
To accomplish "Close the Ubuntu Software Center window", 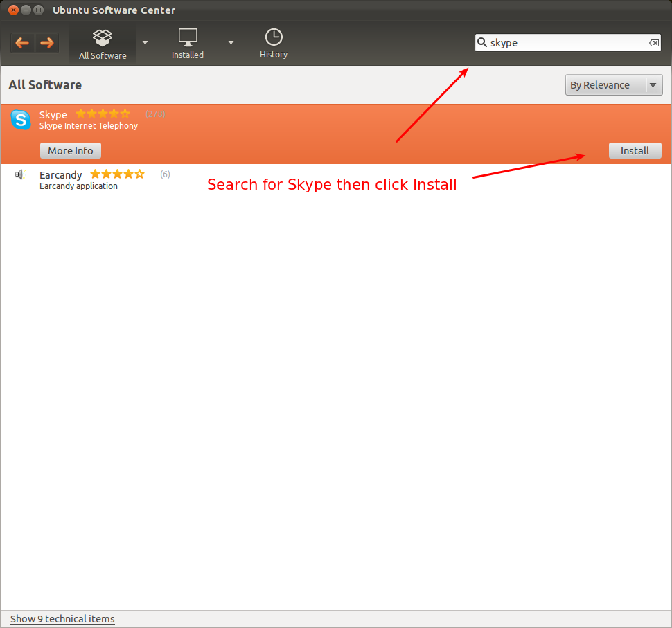I will pyautogui.click(x=13, y=10).
